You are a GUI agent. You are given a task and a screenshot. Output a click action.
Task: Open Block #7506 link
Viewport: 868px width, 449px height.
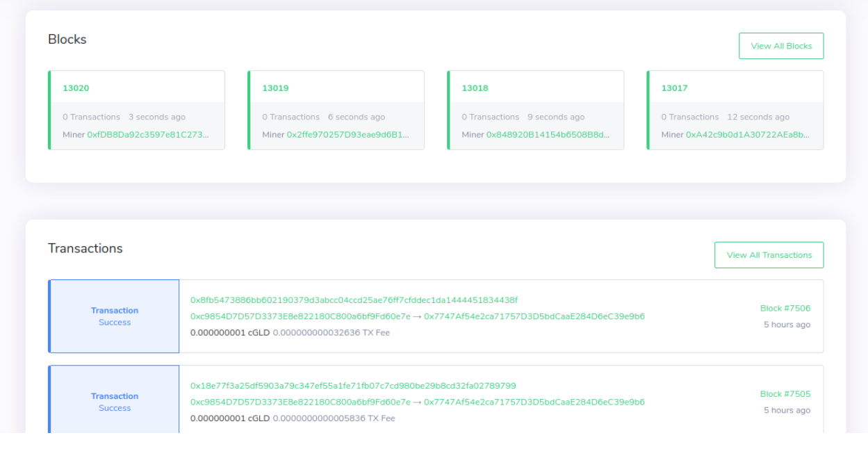click(786, 307)
